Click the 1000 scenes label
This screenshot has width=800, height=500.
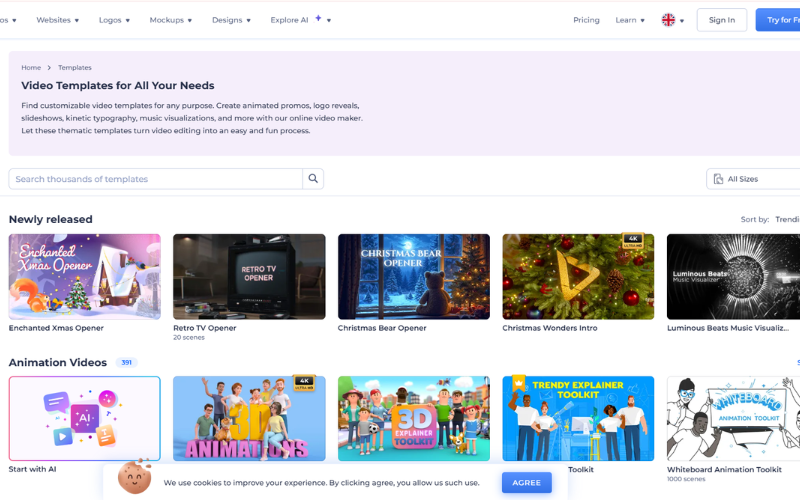(686, 479)
